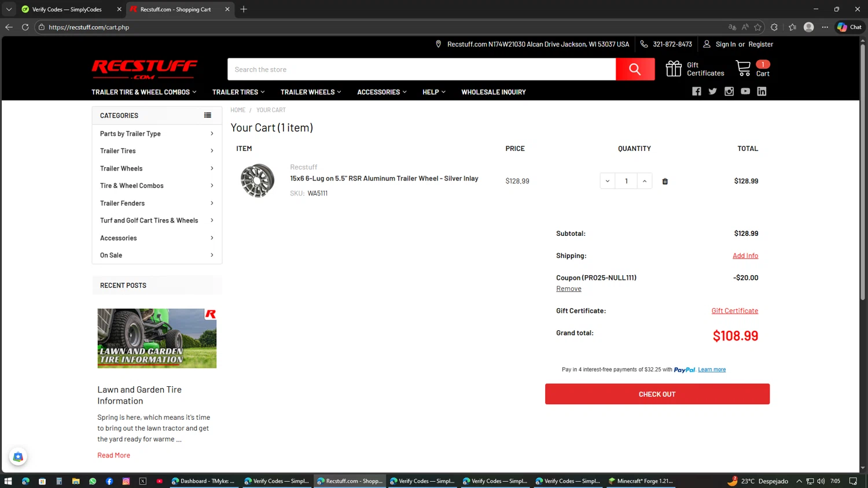Click the floating widget icon at bottom left
Viewport: 868px width, 488px height.
pyautogui.click(x=18, y=457)
